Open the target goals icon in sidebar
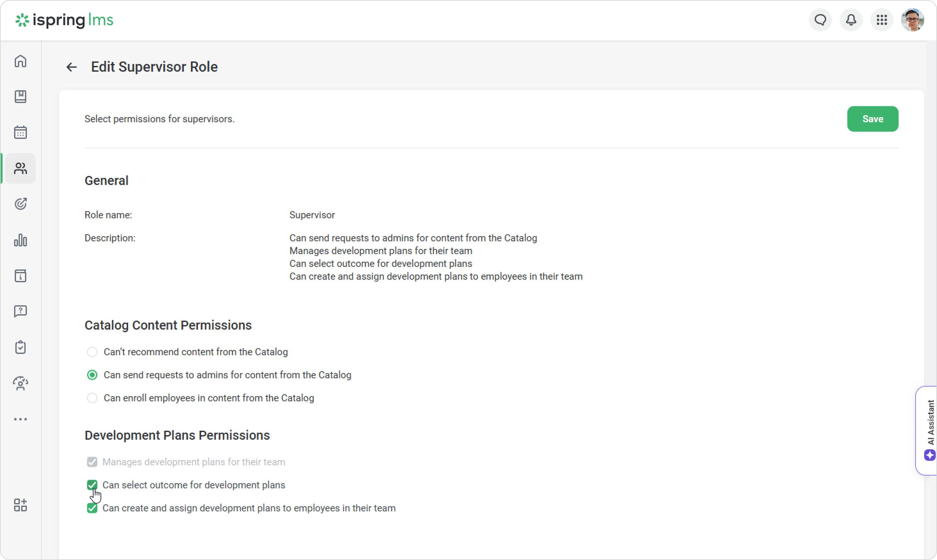Screen dimensions: 937x560 click(20, 204)
